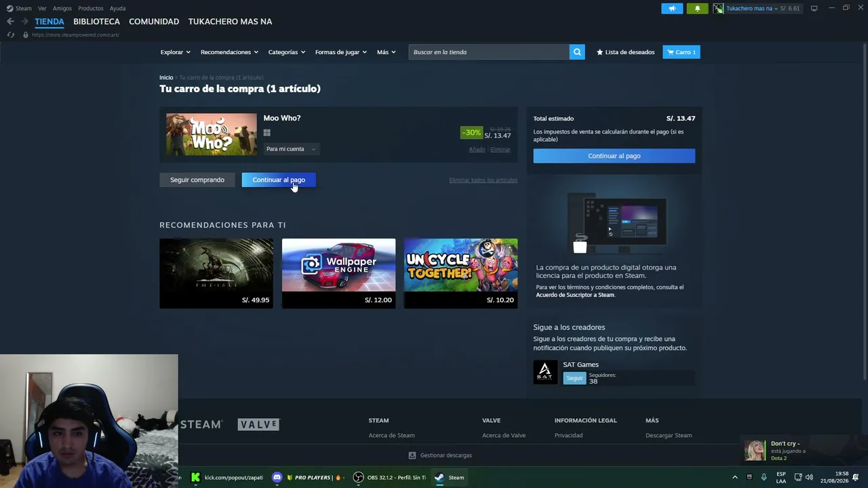Image resolution: width=868 pixels, height=488 pixels.
Task: Open the Amigos menu
Action: tap(62, 8)
